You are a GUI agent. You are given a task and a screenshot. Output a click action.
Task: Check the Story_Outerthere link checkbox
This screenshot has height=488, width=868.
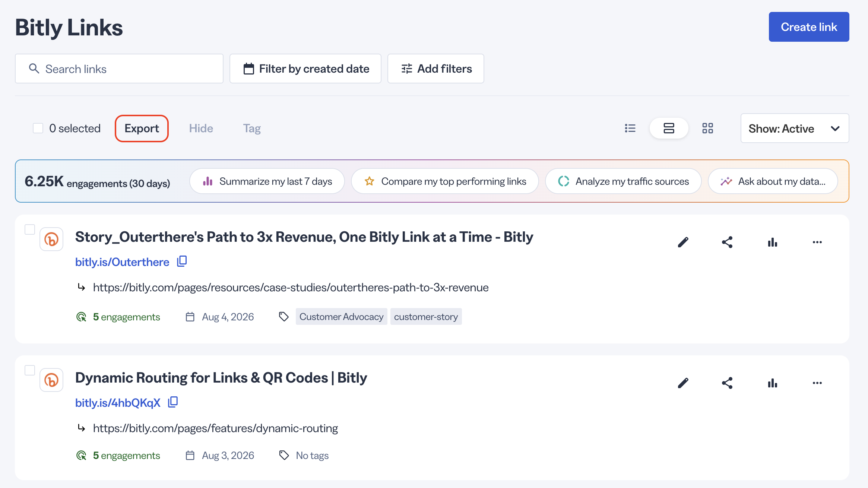(x=30, y=229)
